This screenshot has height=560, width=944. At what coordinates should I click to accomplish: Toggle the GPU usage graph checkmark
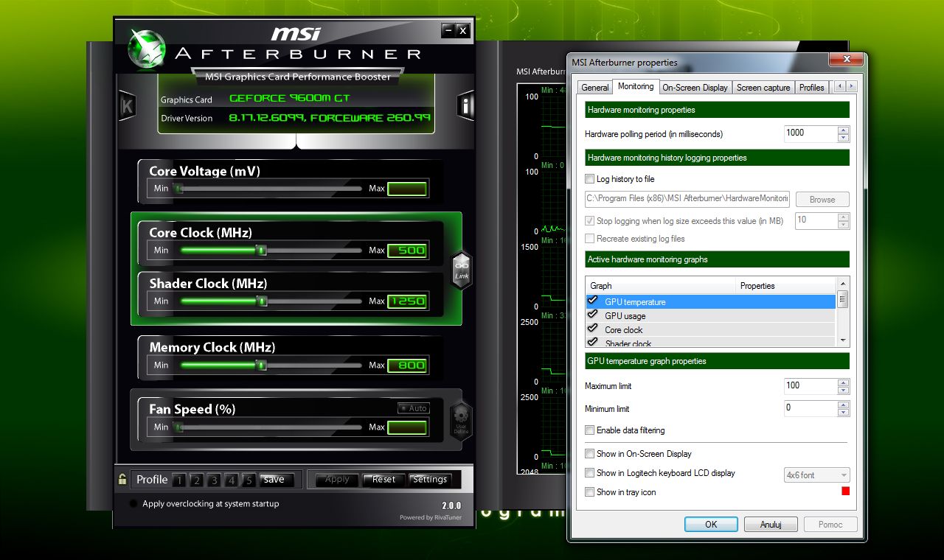click(592, 315)
